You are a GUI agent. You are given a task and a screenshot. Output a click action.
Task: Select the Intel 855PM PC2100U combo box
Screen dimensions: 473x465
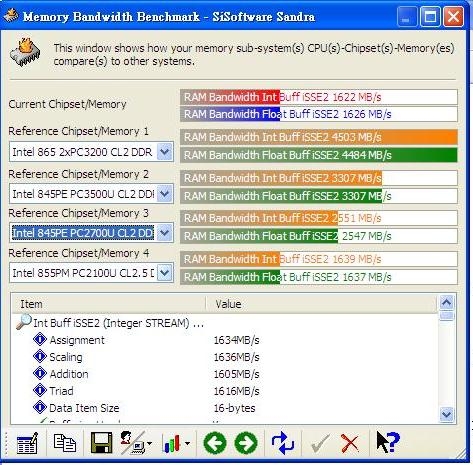(x=91, y=273)
